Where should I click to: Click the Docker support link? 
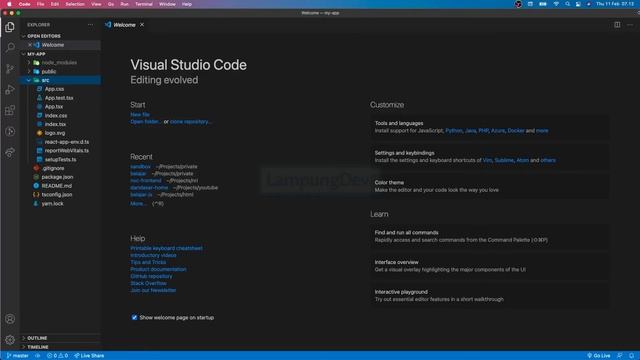tap(516, 131)
